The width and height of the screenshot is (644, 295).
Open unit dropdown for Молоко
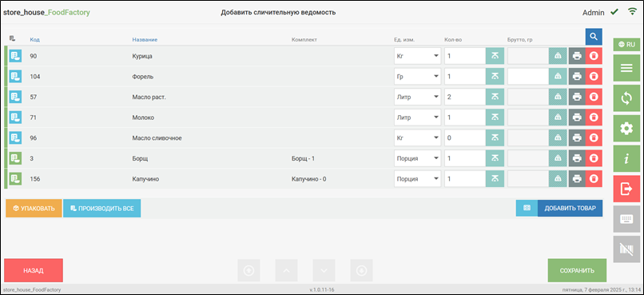[417, 118]
